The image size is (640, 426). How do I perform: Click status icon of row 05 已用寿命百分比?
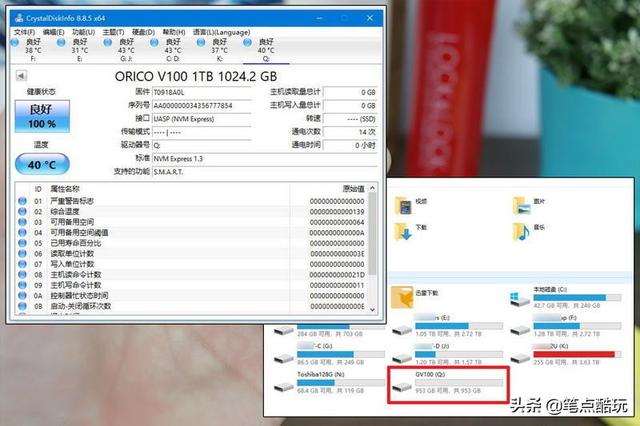tap(22, 243)
